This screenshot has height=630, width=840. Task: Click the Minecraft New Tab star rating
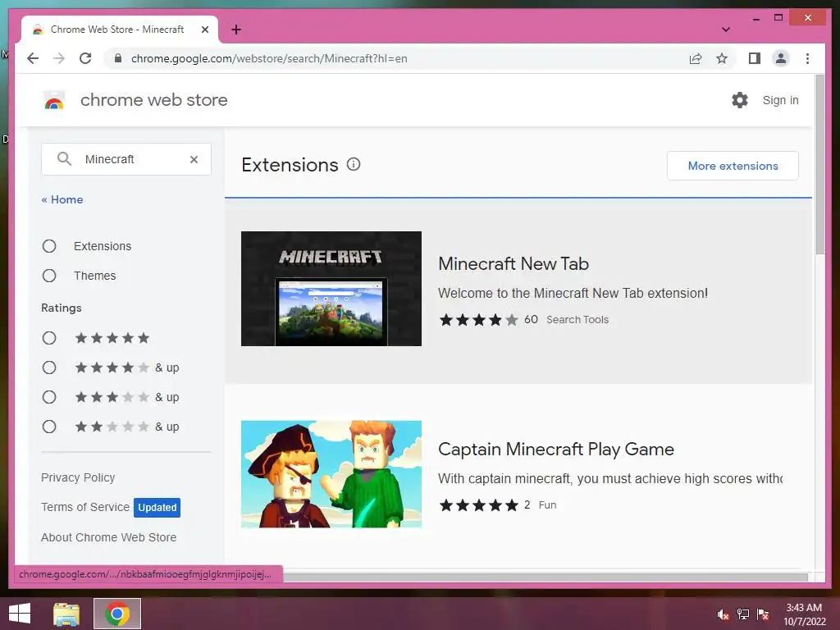pyautogui.click(x=478, y=320)
